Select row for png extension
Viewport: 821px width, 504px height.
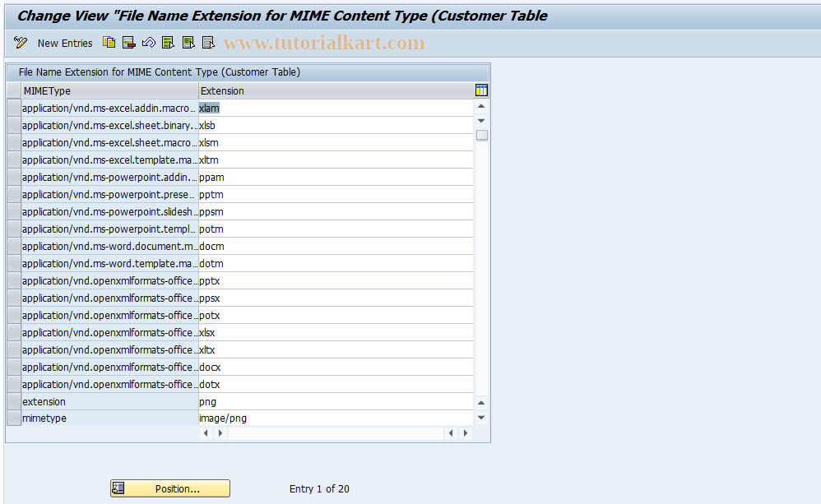pos(14,401)
